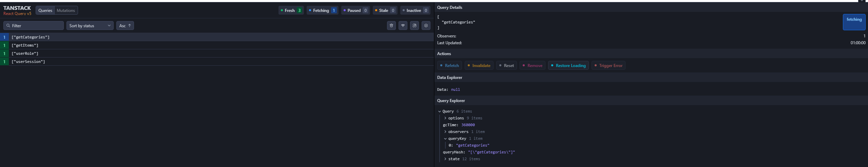Viewport: 868px width, 167px height.
Task: Open devtools settings gear
Action: pos(426,26)
